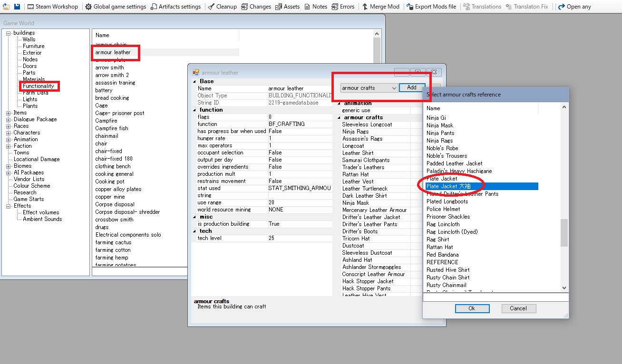Collapse the buildings tree node
The height and width of the screenshot is (364, 622).
click(9, 33)
